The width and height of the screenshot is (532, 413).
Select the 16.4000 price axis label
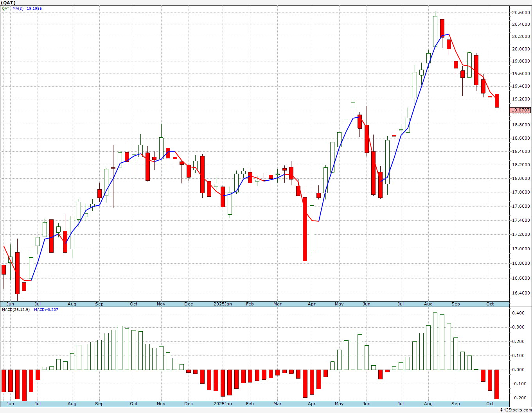point(521,293)
